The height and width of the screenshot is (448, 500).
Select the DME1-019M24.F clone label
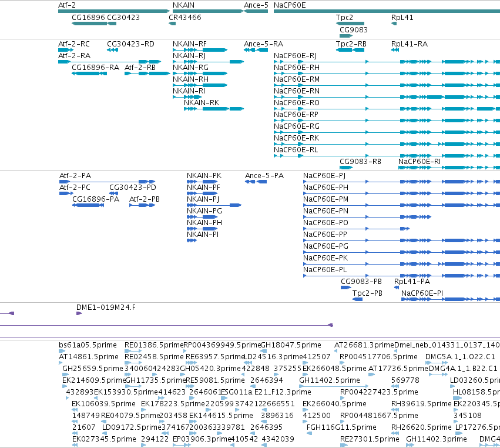(106, 307)
